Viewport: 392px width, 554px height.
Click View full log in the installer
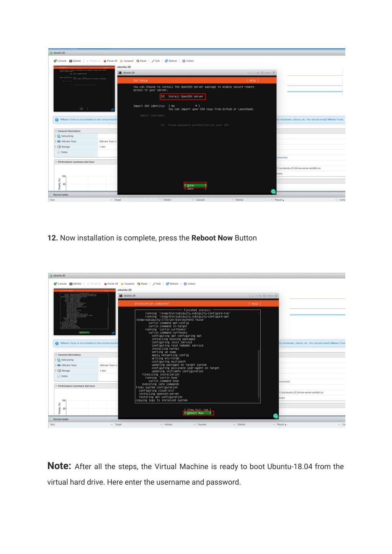point(198,410)
